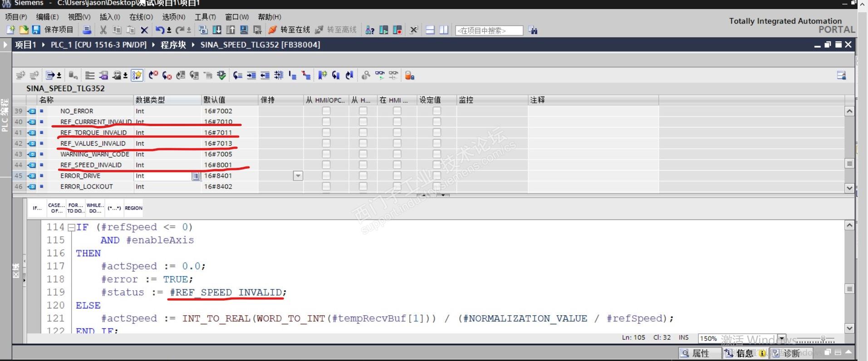Insert a WHILE.. DO.. loop template
Screen dimensions: 868x361
(95, 208)
